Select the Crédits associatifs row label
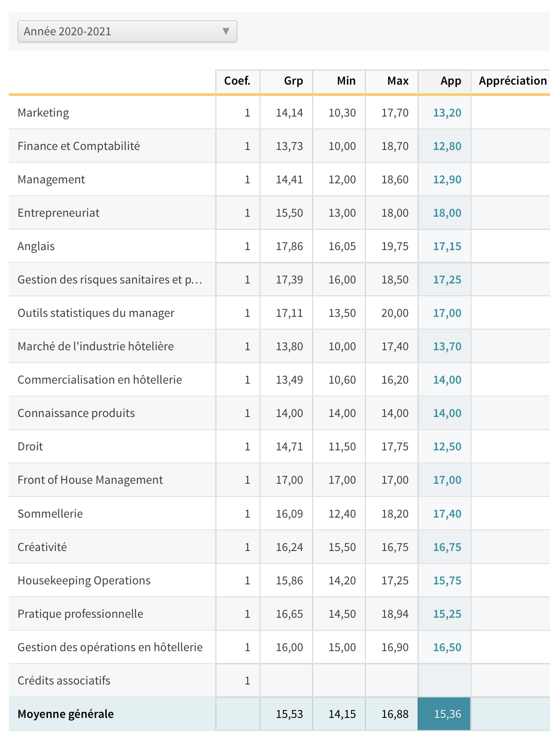550x756 pixels. click(x=64, y=681)
